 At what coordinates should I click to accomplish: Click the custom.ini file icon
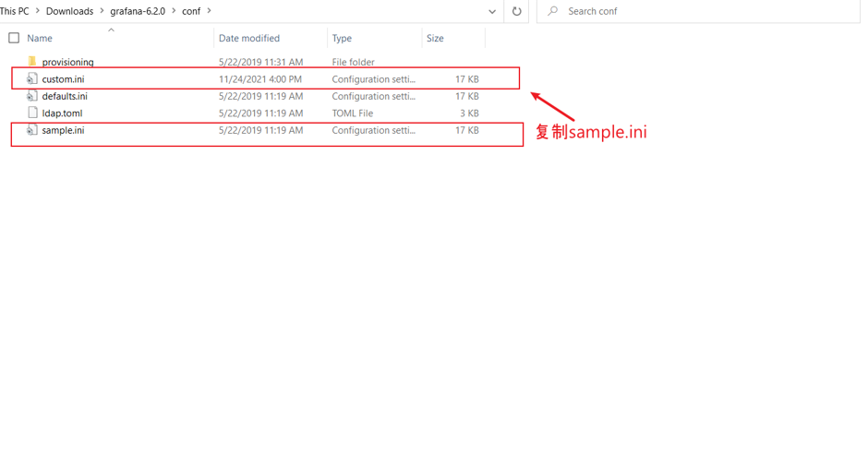coord(32,79)
